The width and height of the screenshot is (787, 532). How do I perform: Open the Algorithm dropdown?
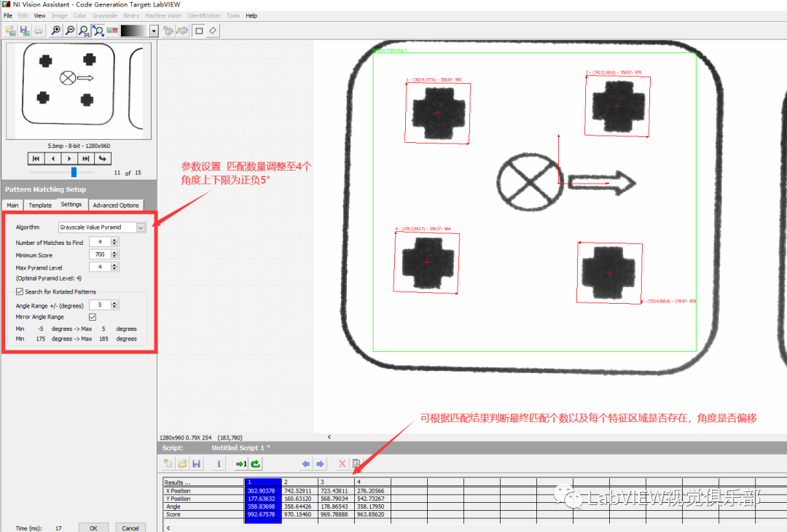coord(141,227)
